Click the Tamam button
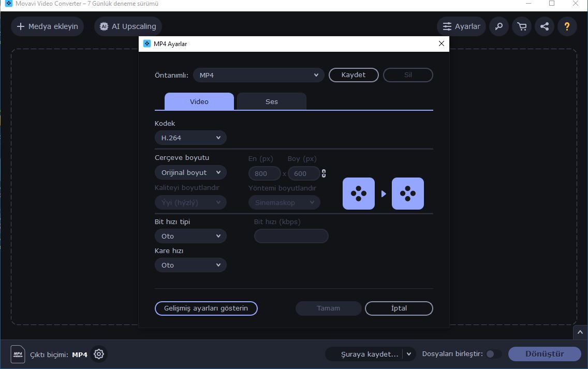Image resolution: width=588 pixels, height=369 pixels. tap(329, 308)
